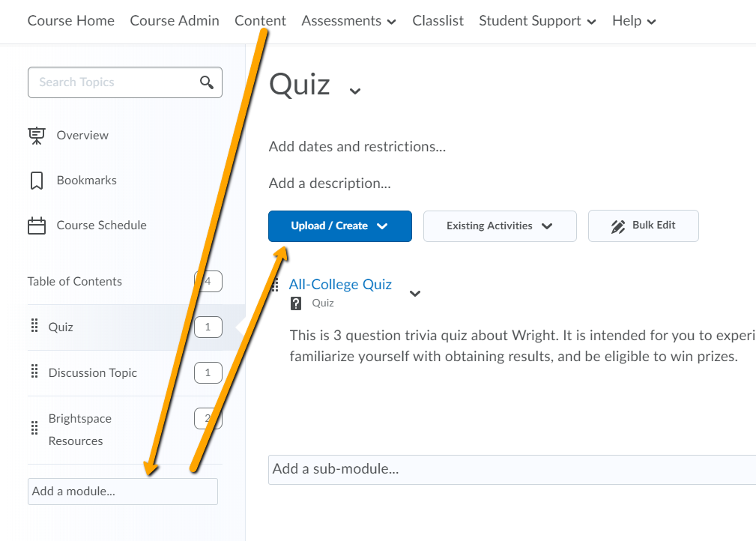Open the All-College Quiz link
The height and width of the screenshot is (541, 756).
(340, 284)
